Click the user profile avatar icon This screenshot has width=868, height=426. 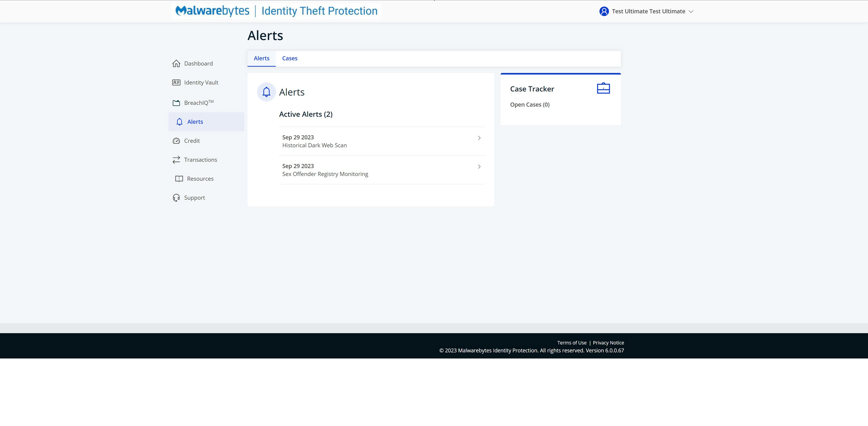[604, 11]
